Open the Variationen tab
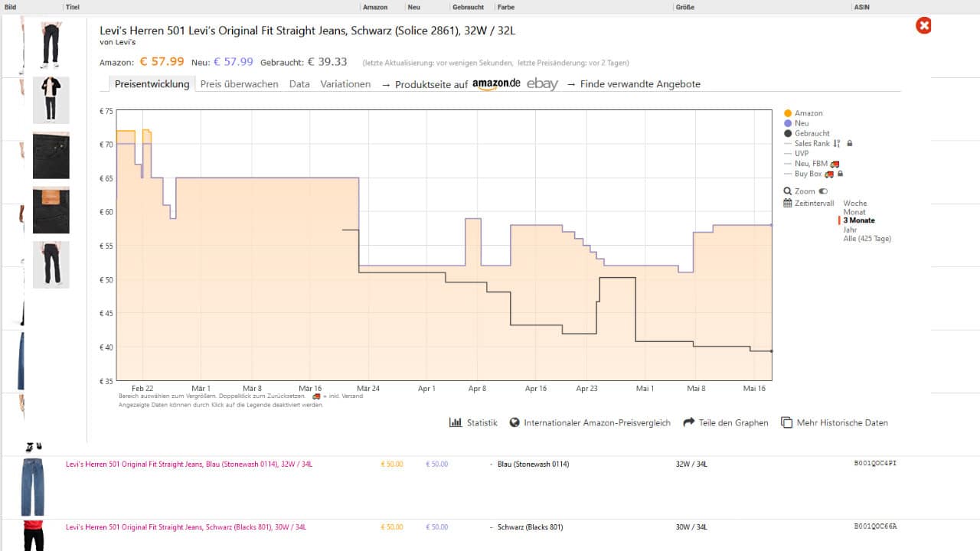Screen dimensions: 980x551 pyautogui.click(x=345, y=84)
